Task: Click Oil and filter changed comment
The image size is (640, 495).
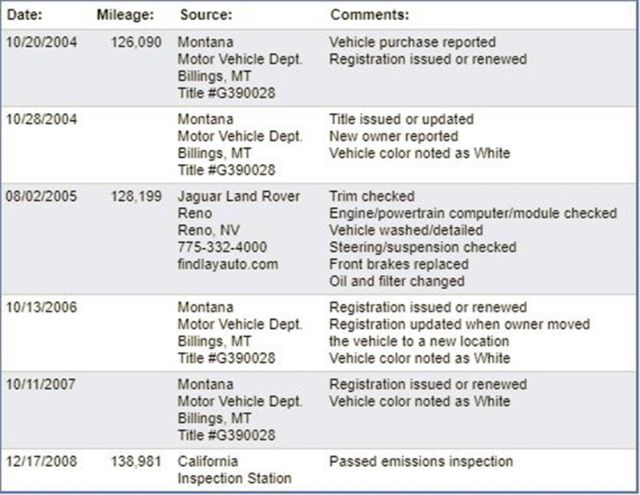Action: (x=397, y=281)
